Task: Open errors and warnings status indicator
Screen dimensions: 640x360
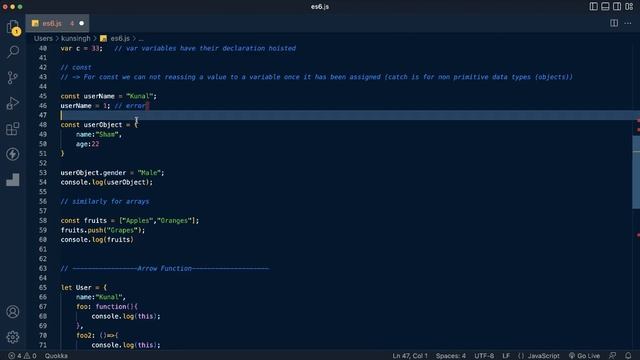Action: 22,356
